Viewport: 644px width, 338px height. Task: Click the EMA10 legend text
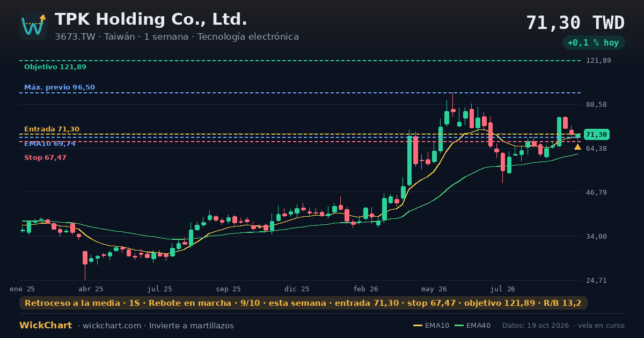coord(437,326)
